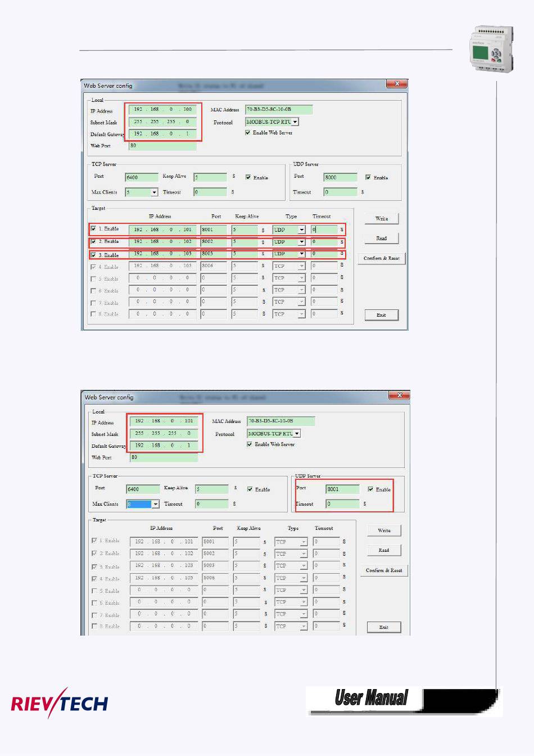Open target 1 UDP Type dropdown, upper dialog

[302, 230]
